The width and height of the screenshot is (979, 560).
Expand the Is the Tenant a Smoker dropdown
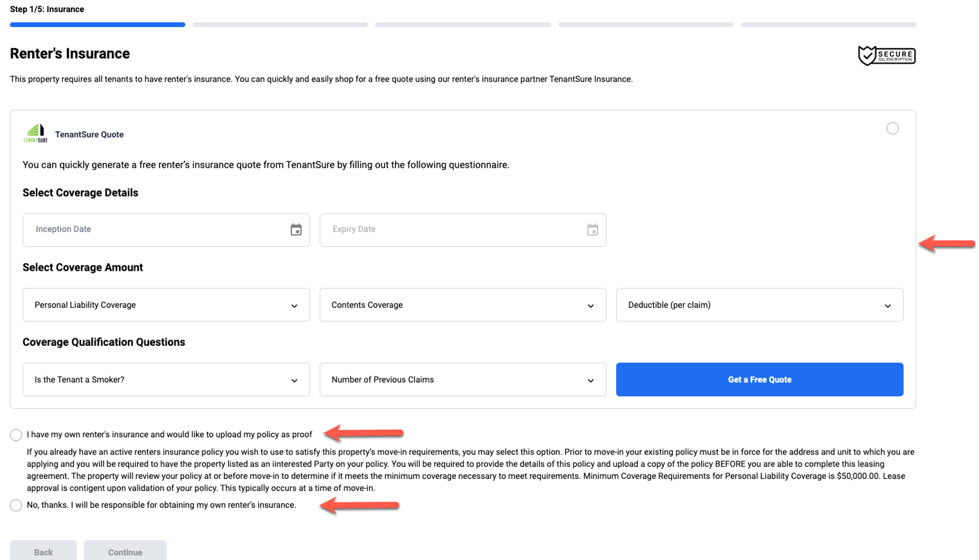[x=166, y=379]
